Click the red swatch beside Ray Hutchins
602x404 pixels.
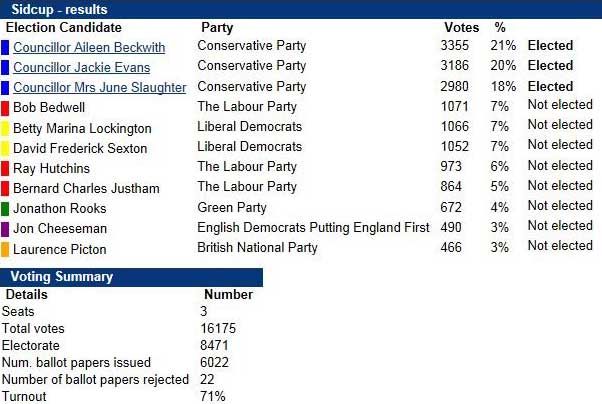point(5,168)
